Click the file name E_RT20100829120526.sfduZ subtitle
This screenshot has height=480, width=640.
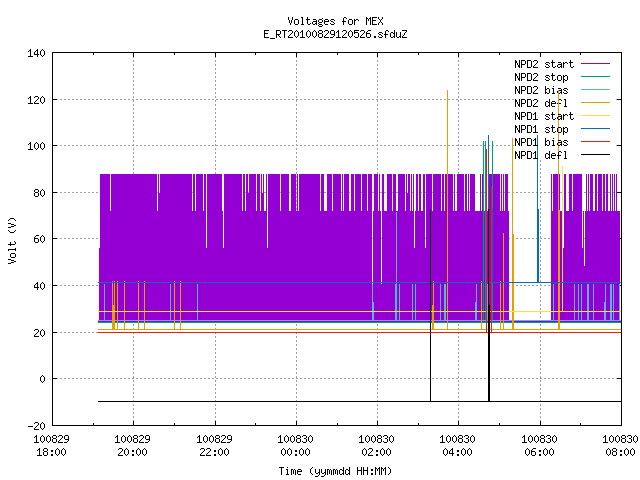click(x=335, y=34)
